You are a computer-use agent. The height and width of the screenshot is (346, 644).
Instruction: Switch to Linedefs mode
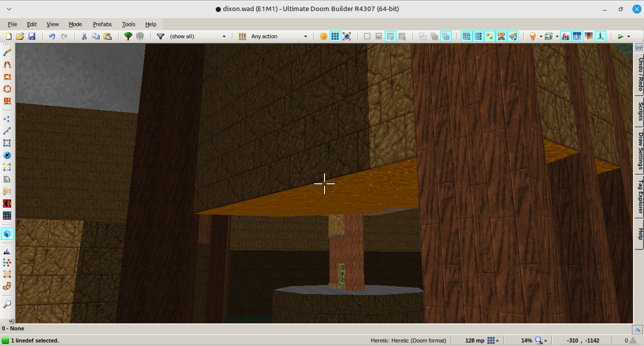7,131
